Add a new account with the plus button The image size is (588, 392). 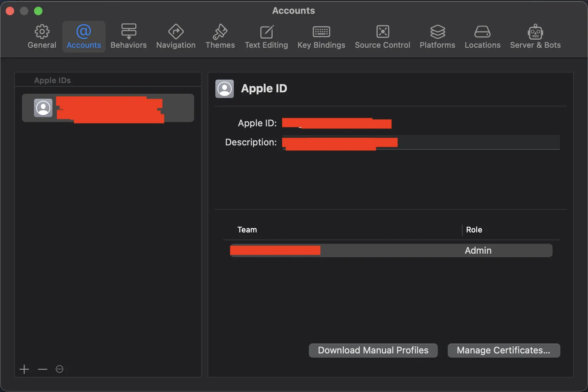click(x=24, y=369)
